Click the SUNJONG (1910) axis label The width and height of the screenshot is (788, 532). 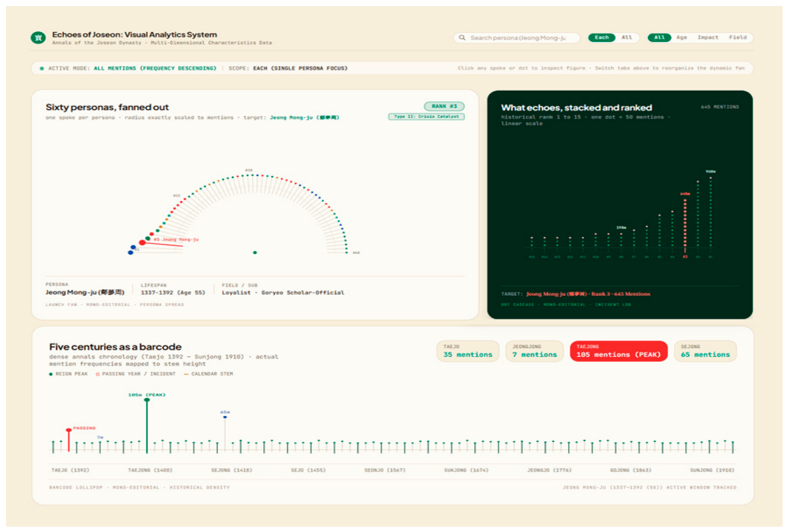(x=712, y=470)
